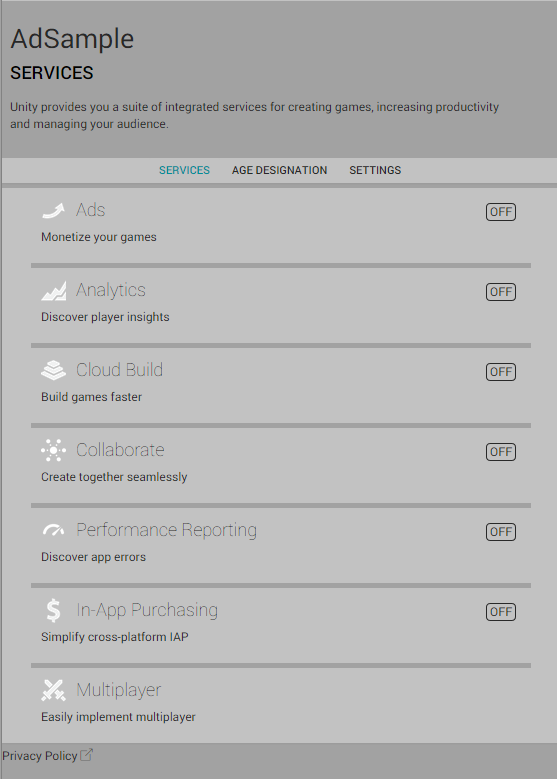The width and height of the screenshot is (557, 779).
Task: Click the Multiplayer crossed swords icon
Action: [53, 690]
